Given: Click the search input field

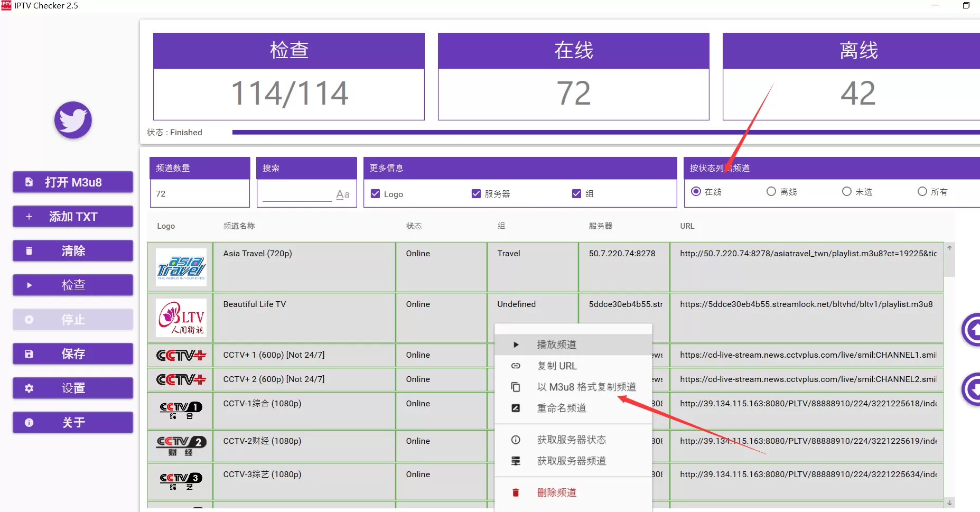Looking at the screenshot, I should tap(296, 194).
